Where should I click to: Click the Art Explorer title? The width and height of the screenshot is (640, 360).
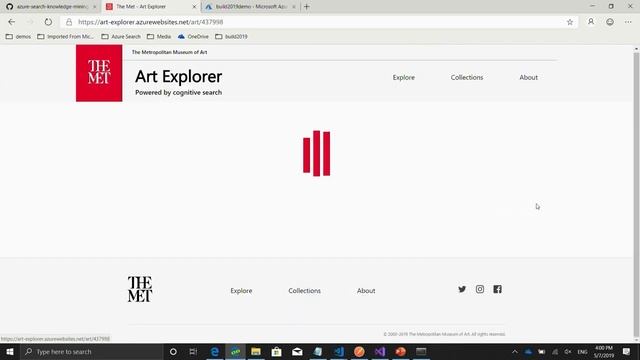178,76
